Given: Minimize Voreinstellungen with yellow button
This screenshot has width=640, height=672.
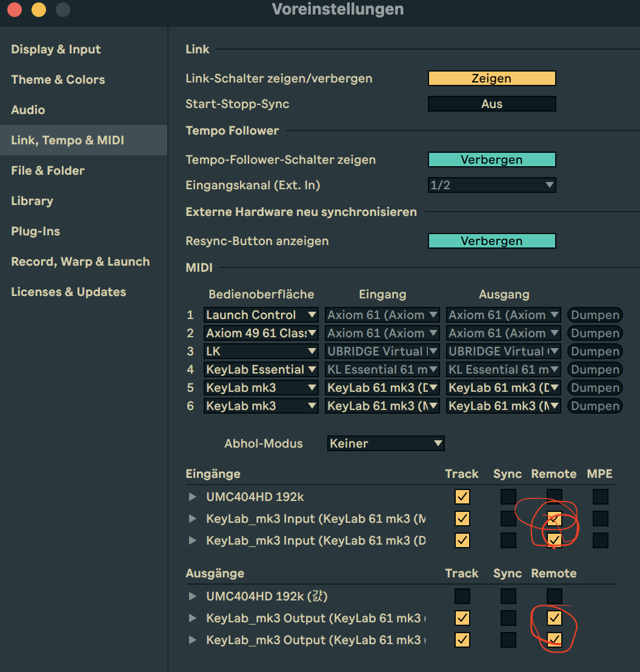Looking at the screenshot, I should [x=39, y=10].
